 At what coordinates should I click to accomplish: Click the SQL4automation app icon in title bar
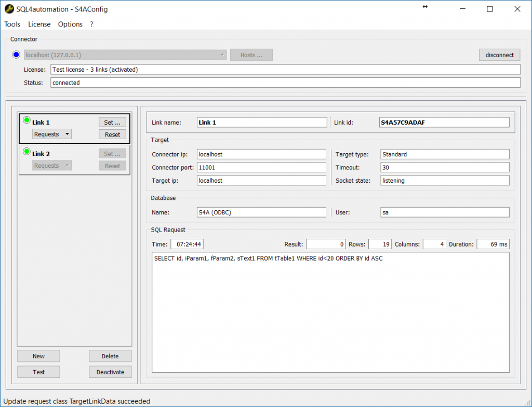pos(9,9)
